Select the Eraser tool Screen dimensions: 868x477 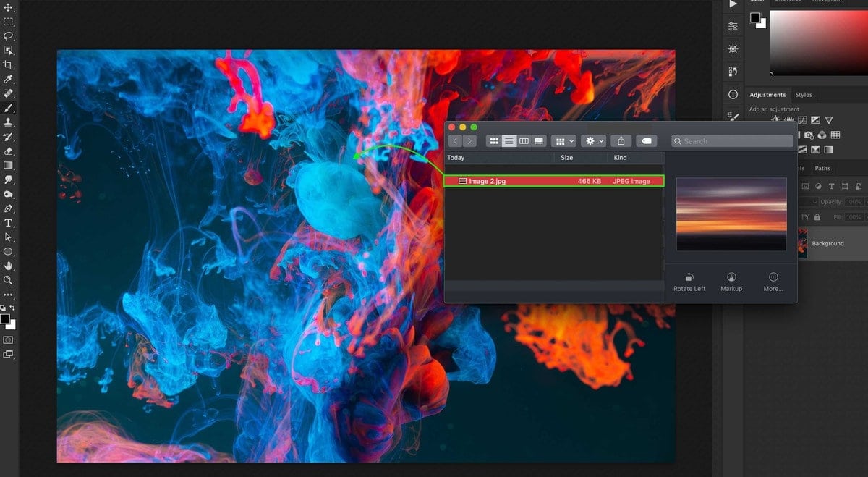click(x=9, y=151)
